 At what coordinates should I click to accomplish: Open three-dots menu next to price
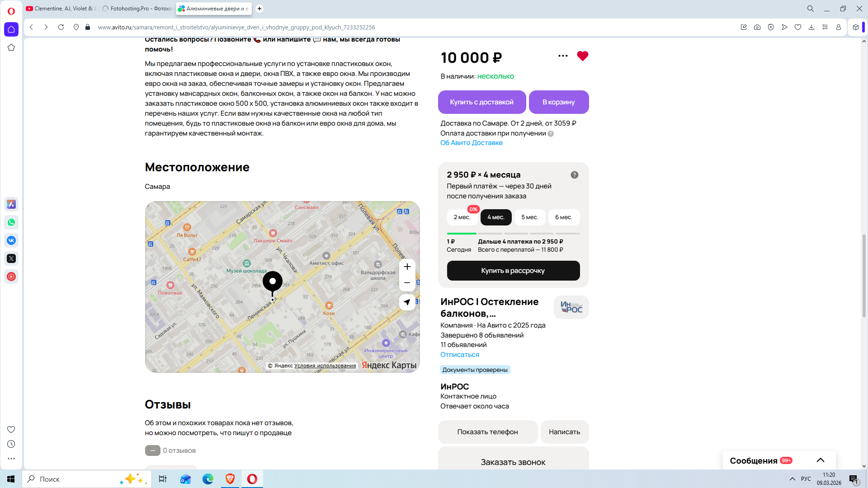point(563,56)
